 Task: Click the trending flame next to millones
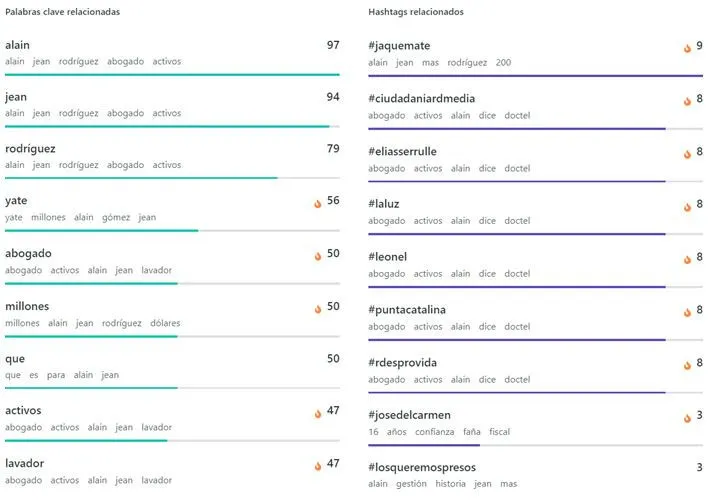pos(317,308)
